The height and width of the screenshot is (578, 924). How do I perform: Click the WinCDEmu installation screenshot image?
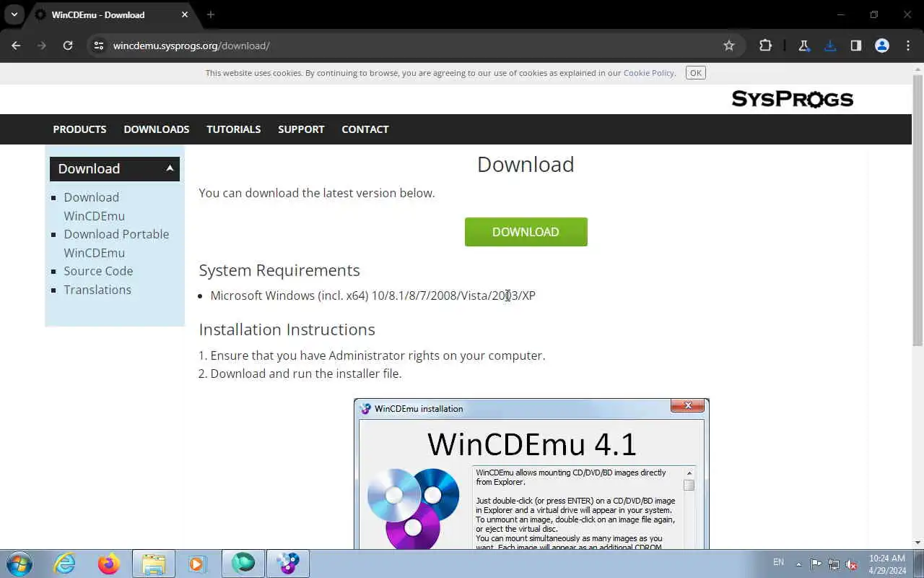tap(531, 474)
